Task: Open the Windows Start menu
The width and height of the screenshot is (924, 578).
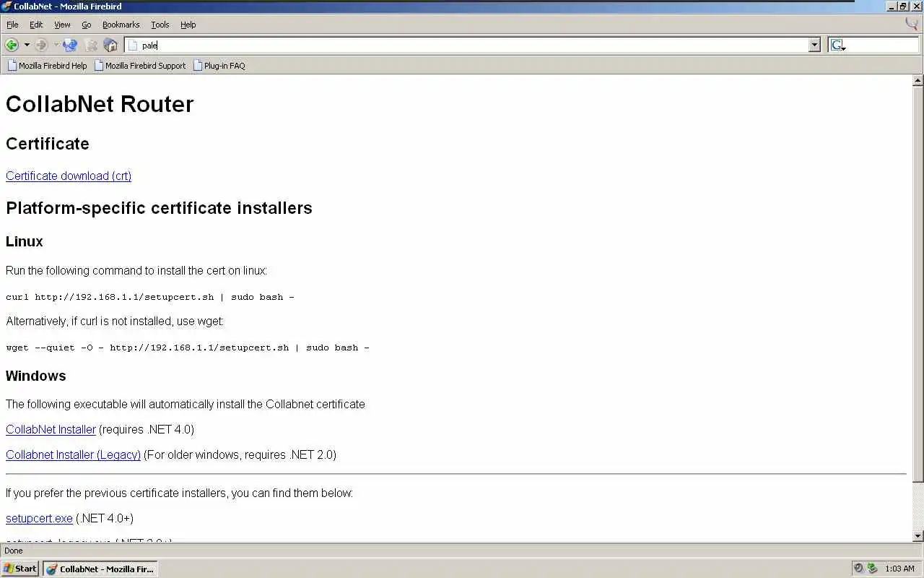Action: click(x=20, y=569)
